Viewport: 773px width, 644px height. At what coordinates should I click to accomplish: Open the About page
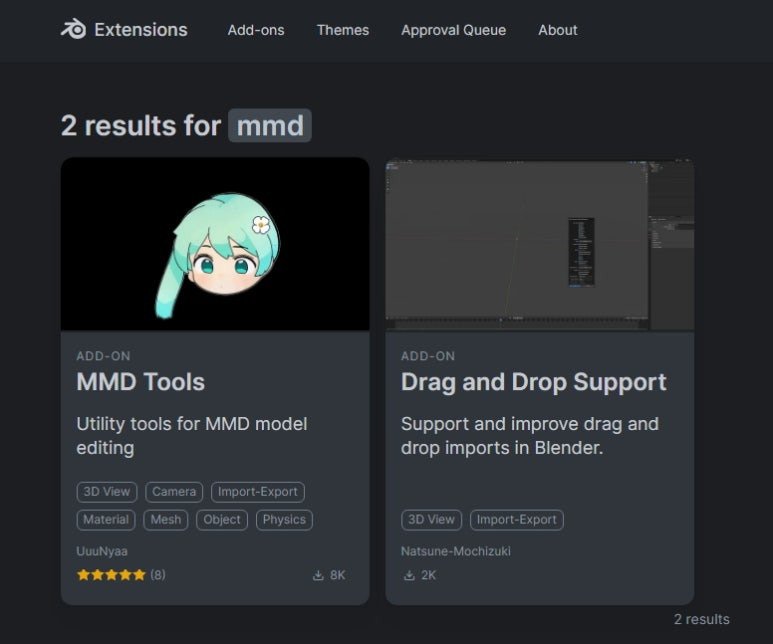pos(558,30)
